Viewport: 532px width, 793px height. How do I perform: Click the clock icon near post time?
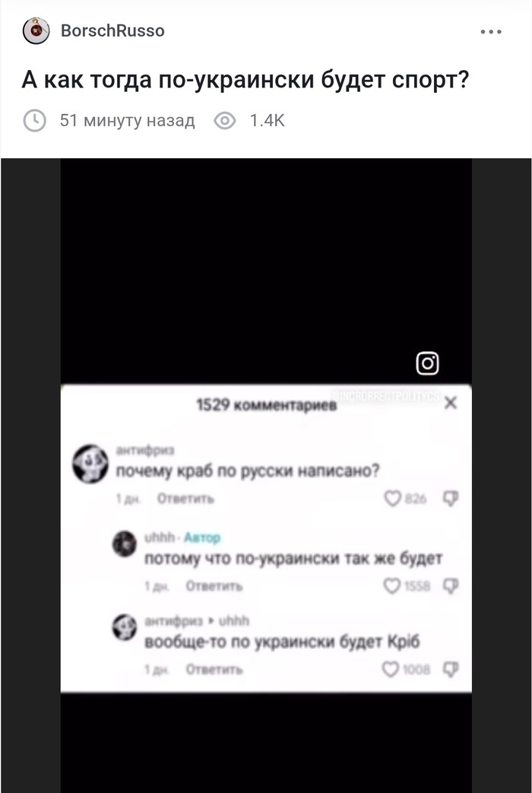(35, 120)
